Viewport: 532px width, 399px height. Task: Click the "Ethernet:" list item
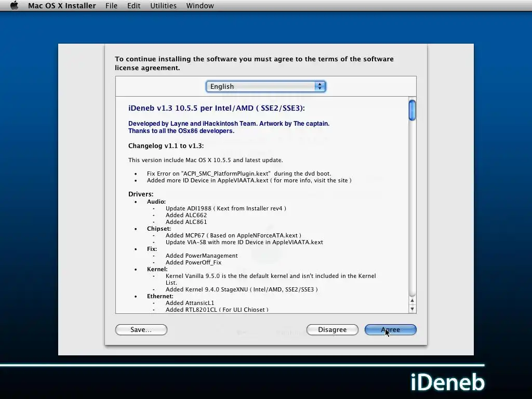160,296
